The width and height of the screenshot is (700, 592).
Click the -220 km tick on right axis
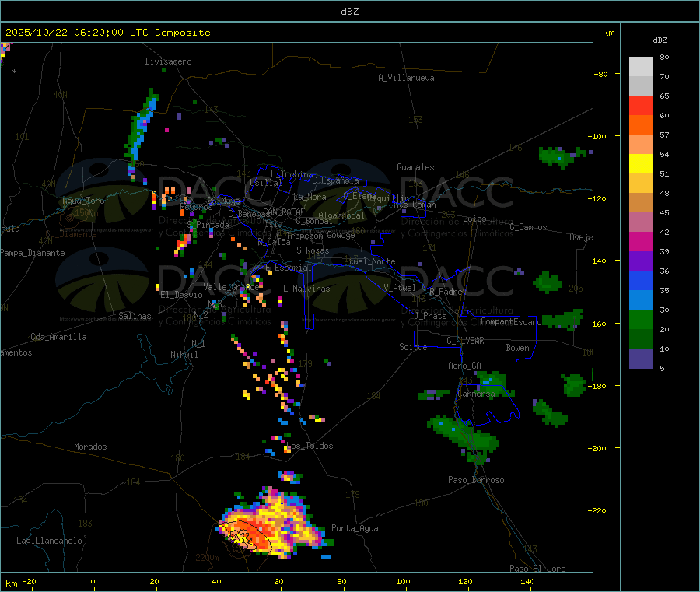[x=597, y=510]
